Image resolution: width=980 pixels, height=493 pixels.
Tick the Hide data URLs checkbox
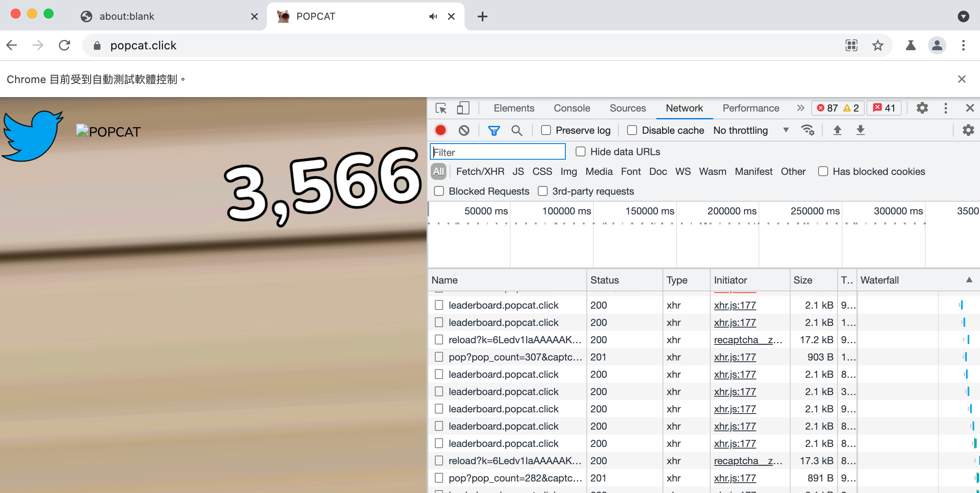point(581,152)
